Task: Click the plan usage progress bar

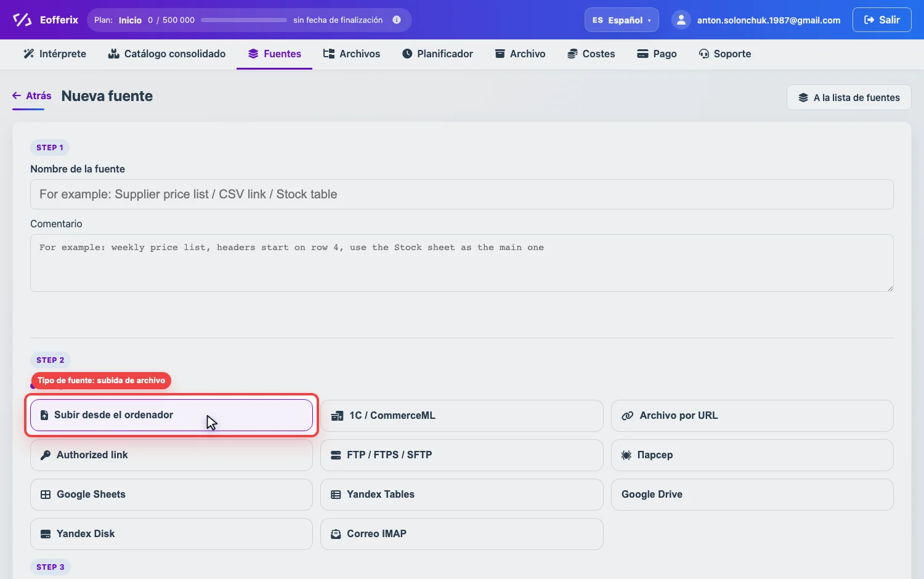Action: (x=244, y=20)
